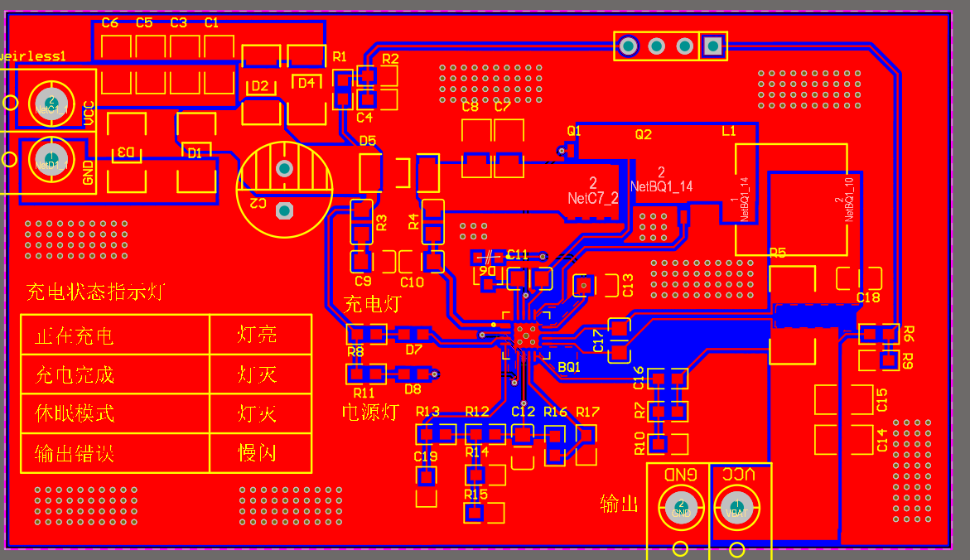The width and height of the screenshot is (970, 560).
Task: Click the C1 capacitor designator
Action: click(x=211, y=23)
